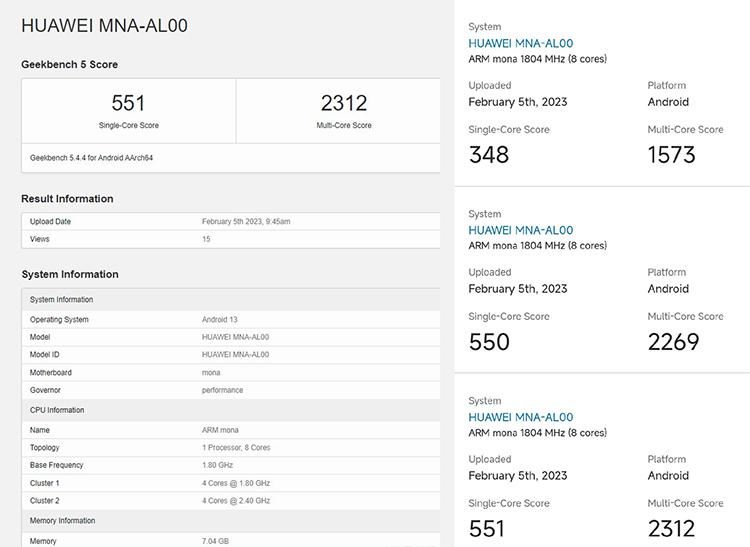Click the 1573 multi-core score
Screen dimensions: 750x547
[x=671, y=154]
